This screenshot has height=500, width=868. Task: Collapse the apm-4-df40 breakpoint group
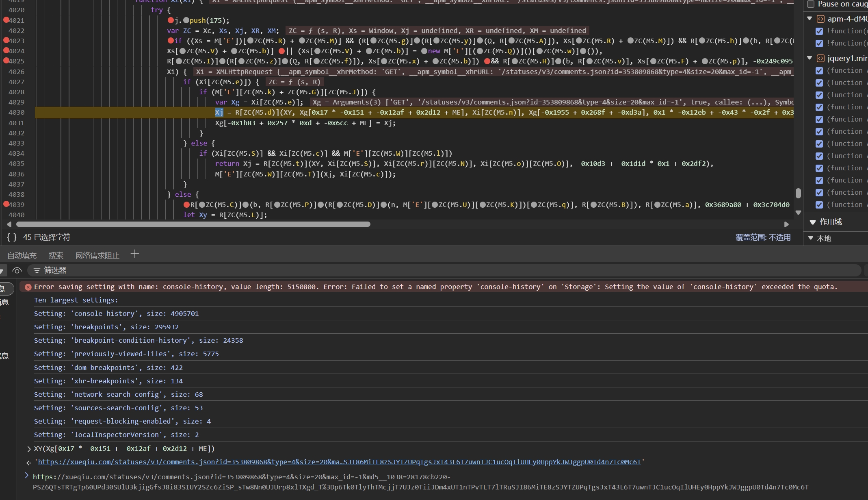pyautogui.click(x=810, y=19)
